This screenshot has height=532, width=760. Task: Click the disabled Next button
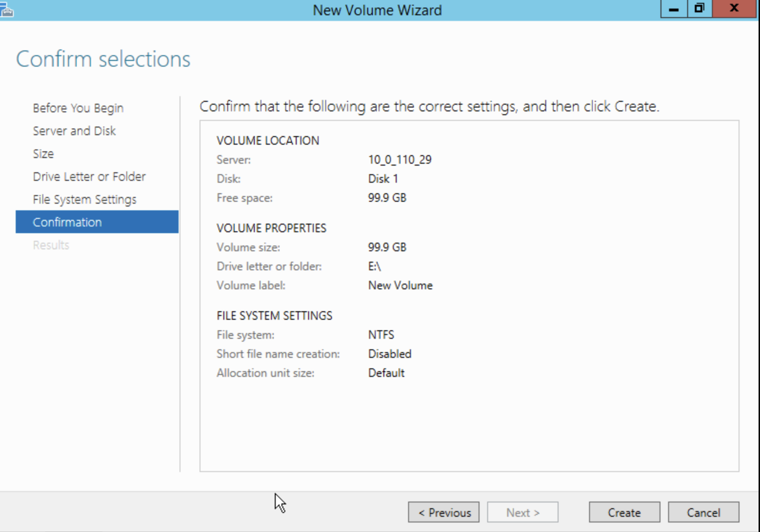(522, 512)
